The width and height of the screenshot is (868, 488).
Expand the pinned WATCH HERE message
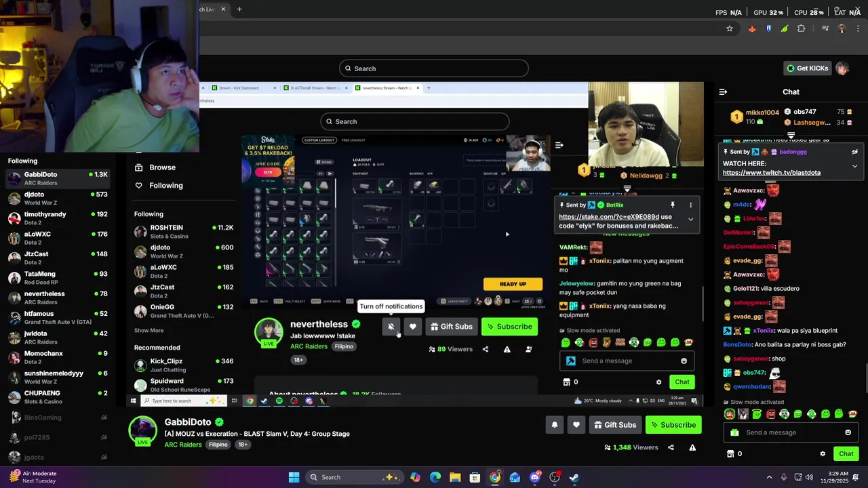tap(854, 166)
